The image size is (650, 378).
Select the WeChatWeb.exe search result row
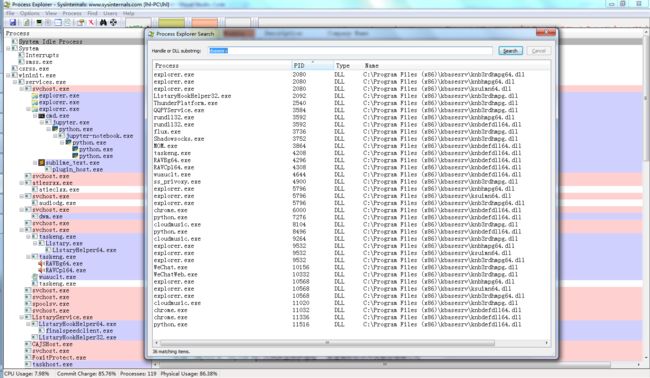tap(352, 274)
